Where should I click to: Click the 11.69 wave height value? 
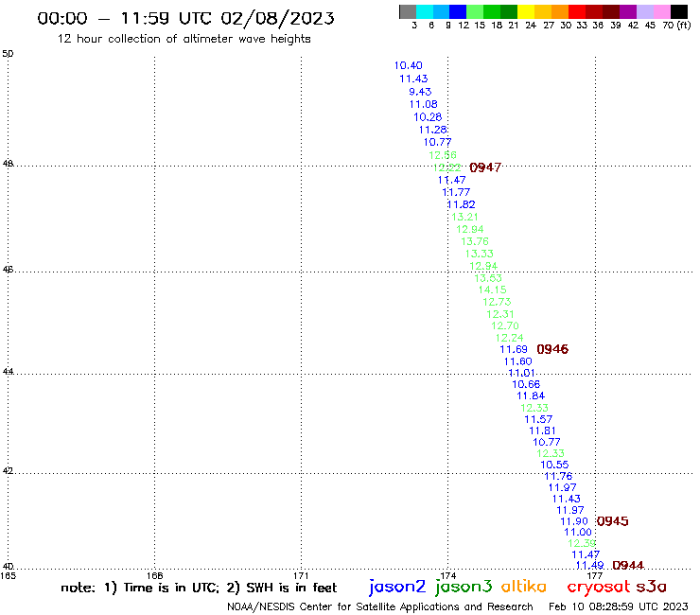pos(514,350)
